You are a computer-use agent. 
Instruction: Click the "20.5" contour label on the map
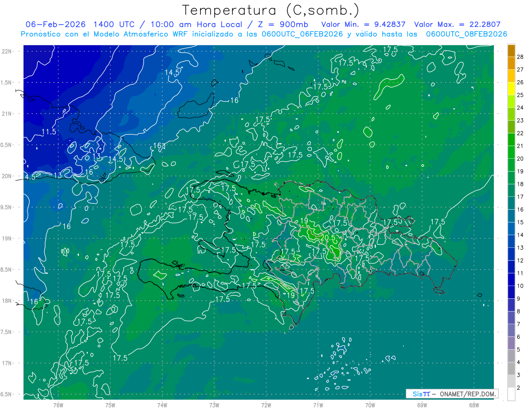pyautogui.click(x=327, y=238)
